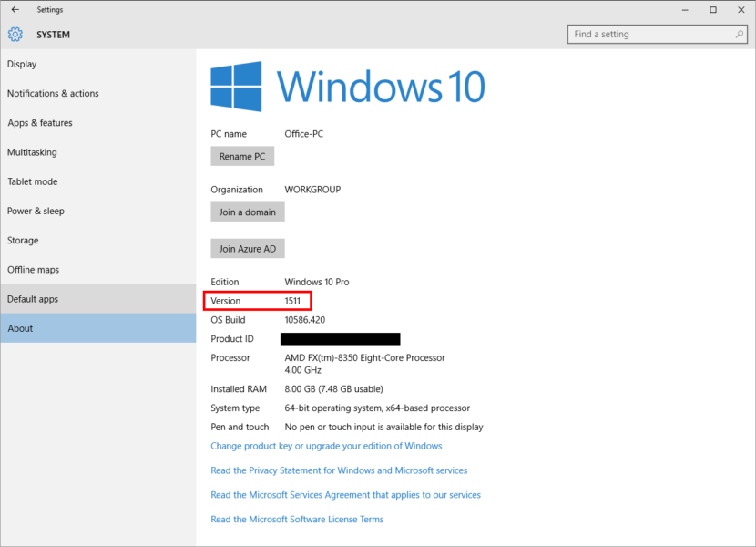Read the Privacy Statement link
The width and height of the screenshot is (756, 547).
(x=339, y=470)
